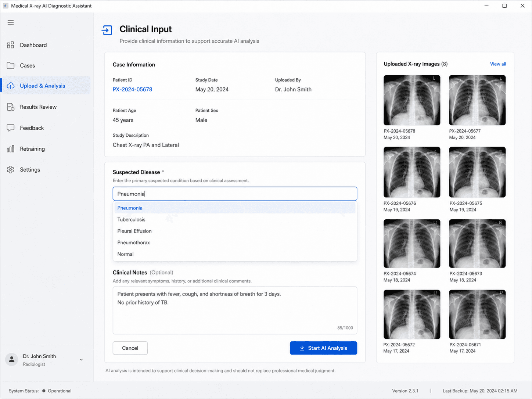This screenshot has height=399, width=532.
Task: Open X-ray thumbnail PX-2024-05675
Action: [x=477, y=172]
